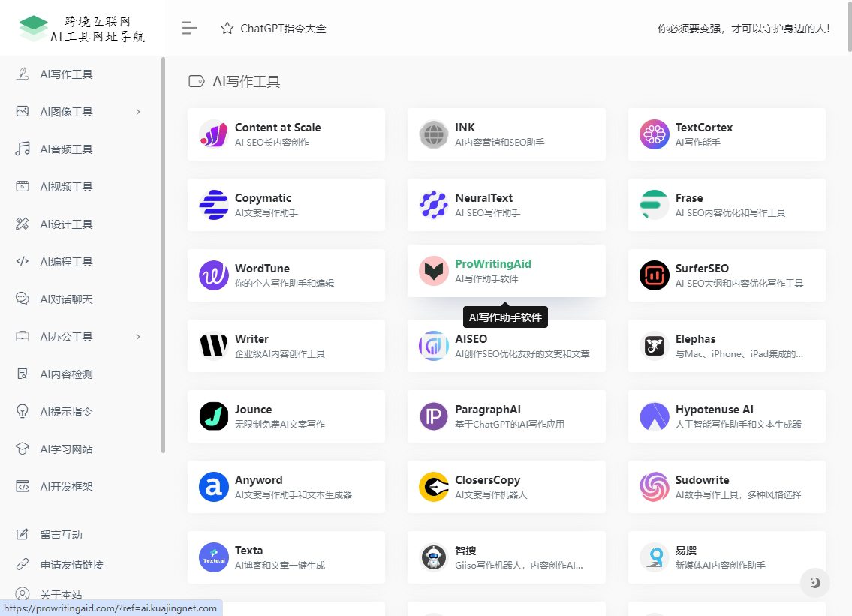Click the Frase logo icon
Image resolution: width=852 pixels, height=616 pixels.
point(655,205)
